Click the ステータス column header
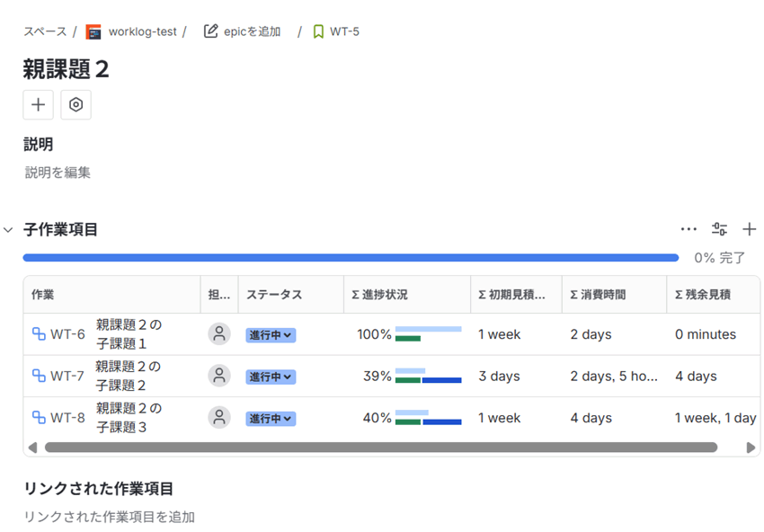The image size is (764, 532). tap(274, 295)
